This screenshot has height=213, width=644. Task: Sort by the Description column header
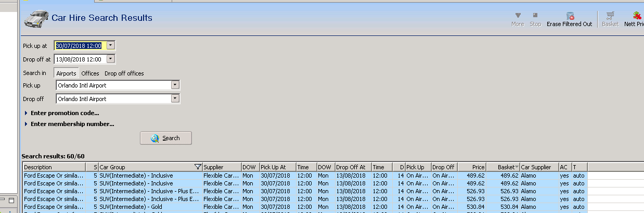click(x=54, y=167)
